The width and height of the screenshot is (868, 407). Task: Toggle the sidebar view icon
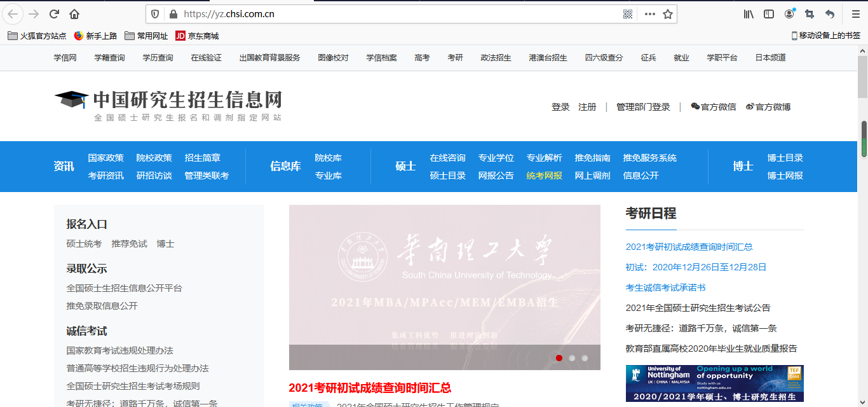tap(769, 14)
